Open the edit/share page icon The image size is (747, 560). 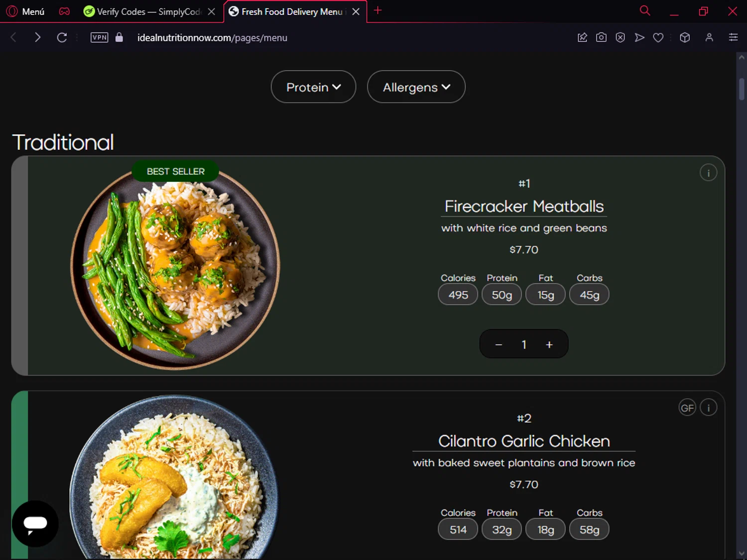pyautogui.click(x=582, y=37)
